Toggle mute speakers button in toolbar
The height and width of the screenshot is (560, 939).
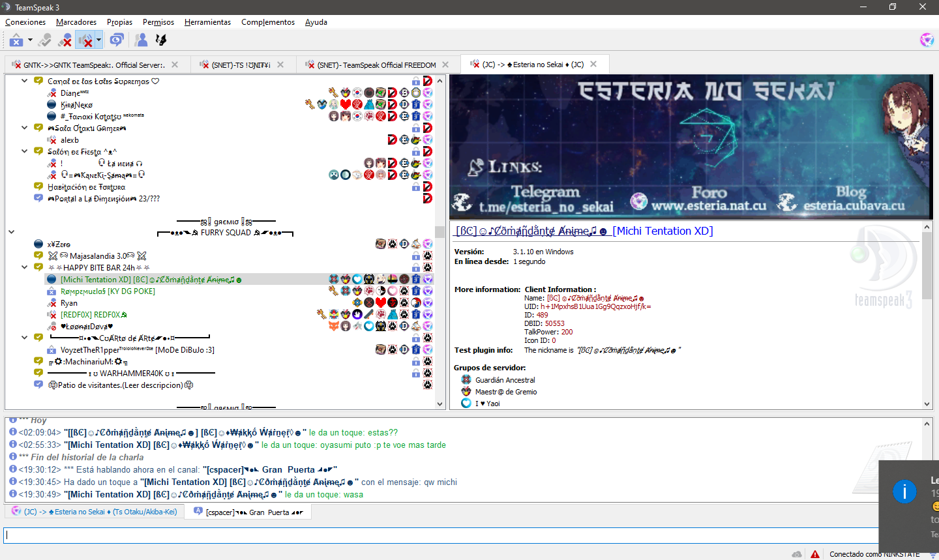click(x=85, y=40)
